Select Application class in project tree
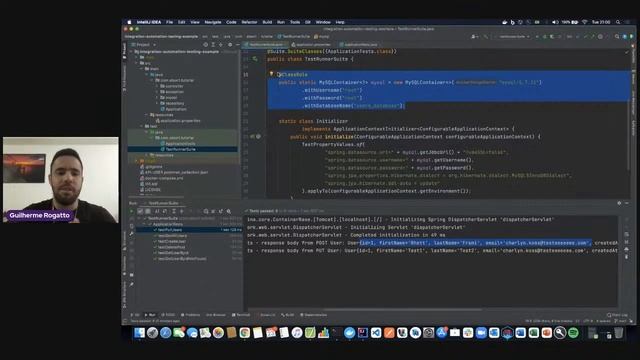Viewport: 640px width, 360px height. point(174,109)
